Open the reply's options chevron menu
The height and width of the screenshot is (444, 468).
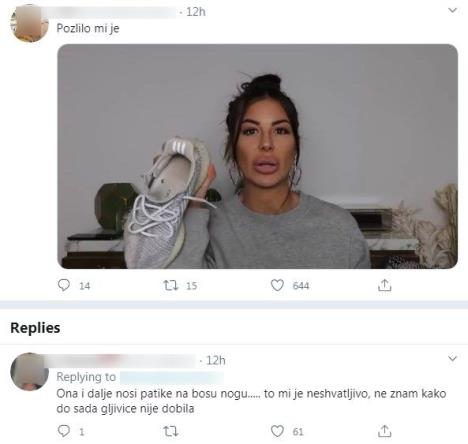point(452,359)
